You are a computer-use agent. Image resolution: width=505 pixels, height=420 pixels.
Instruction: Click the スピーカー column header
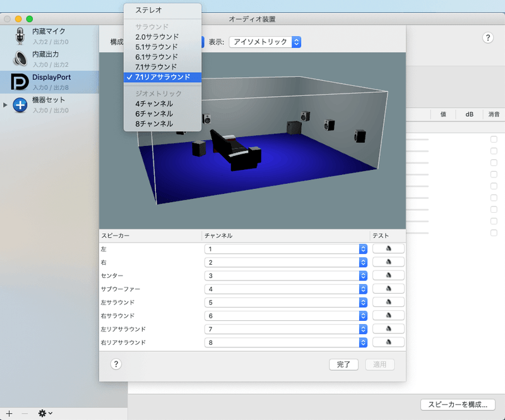click(x=150, y=236)
